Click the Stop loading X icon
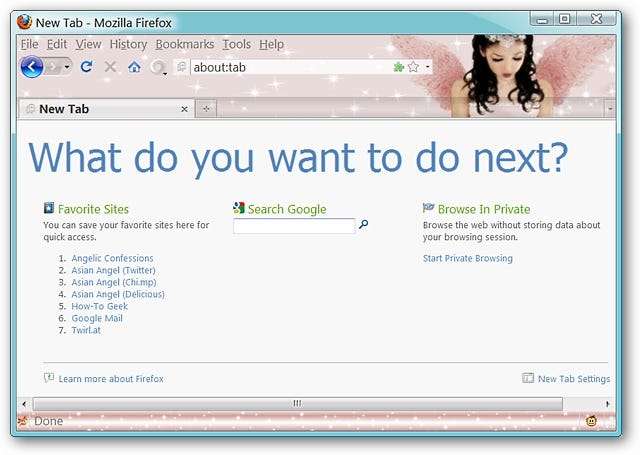Screen dimensions: 640x455 [110, 67]
